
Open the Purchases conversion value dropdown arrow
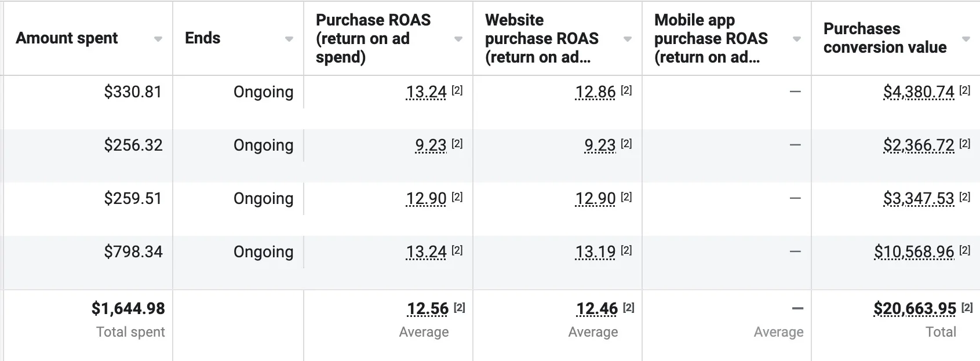coord(966,39)
